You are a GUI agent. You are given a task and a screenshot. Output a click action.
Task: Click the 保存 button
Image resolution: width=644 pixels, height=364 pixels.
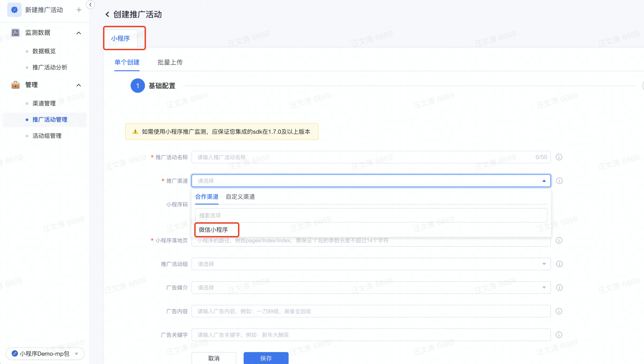click(x=266, y=358)
